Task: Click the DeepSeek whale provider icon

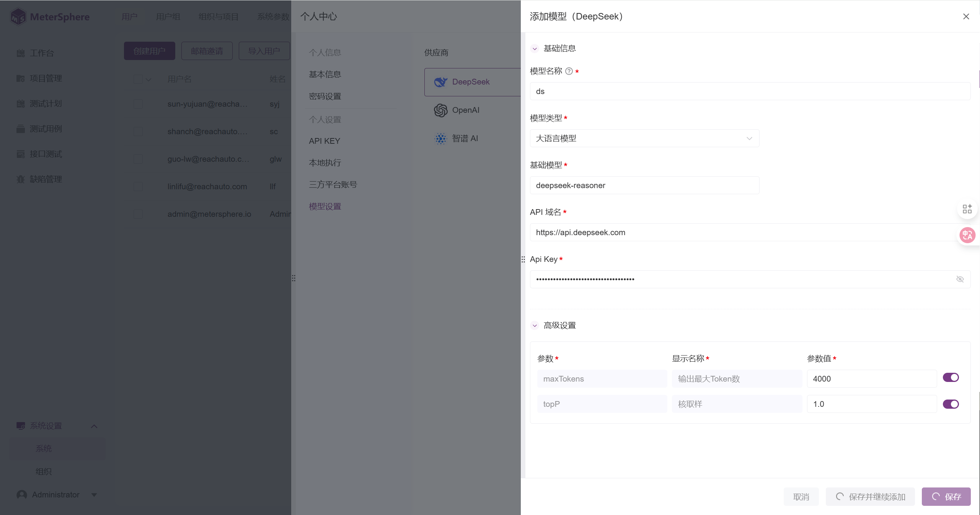Action: [440, 82]
